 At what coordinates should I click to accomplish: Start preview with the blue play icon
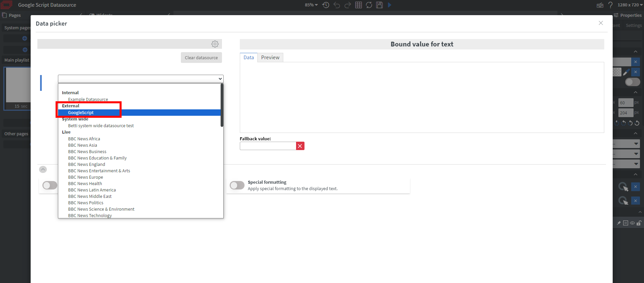coord(390,5)
